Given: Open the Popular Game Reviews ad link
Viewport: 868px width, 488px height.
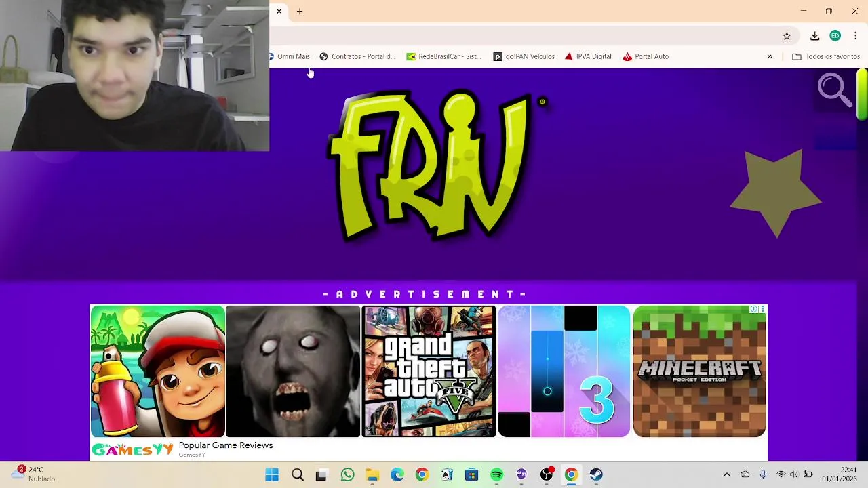Looking at the screenshot, I should click(x=226, y=445).
